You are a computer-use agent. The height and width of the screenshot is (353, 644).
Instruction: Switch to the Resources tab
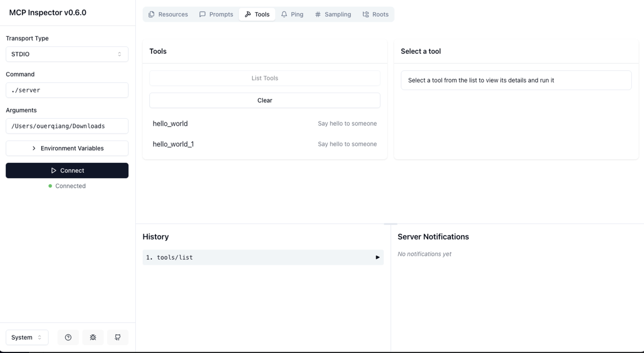coord(168,14)
